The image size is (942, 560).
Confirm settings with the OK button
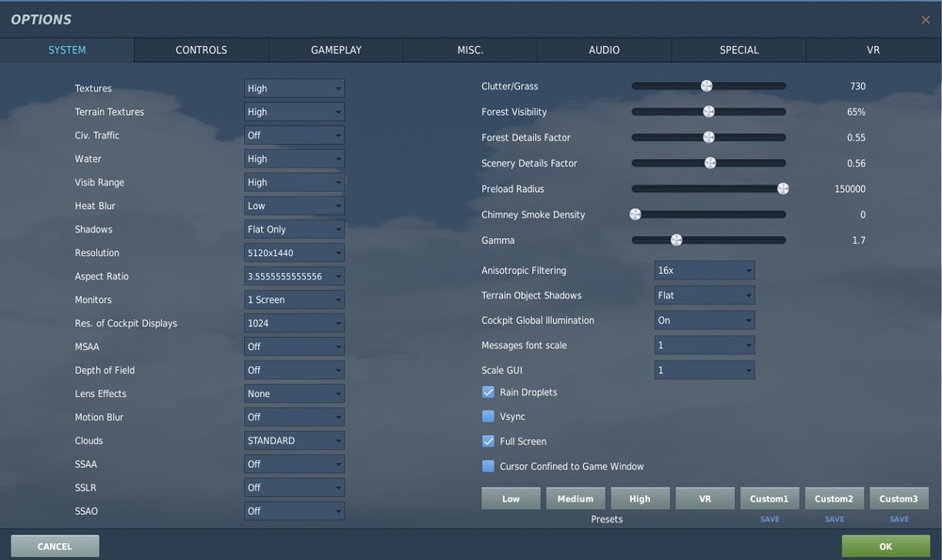885,546
